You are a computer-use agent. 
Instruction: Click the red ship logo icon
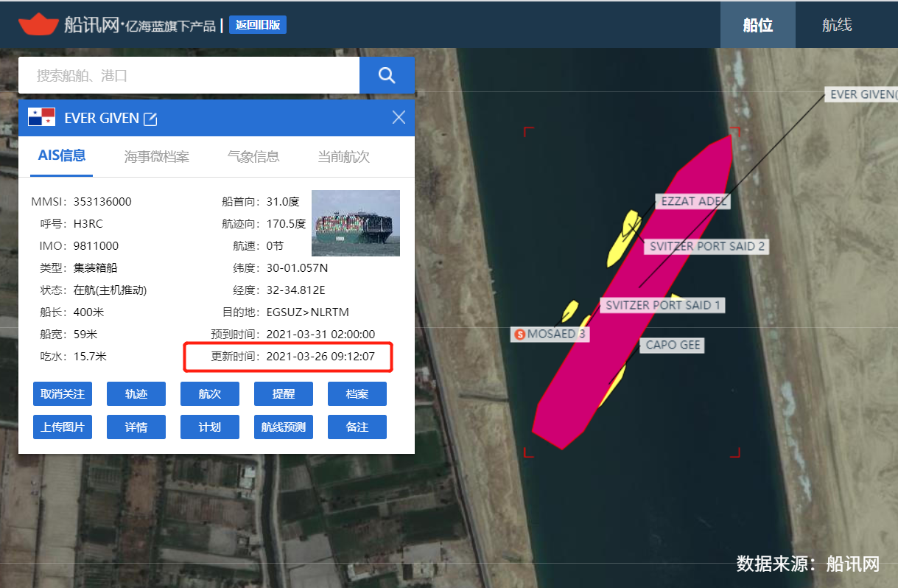pyautogui.click(x=38, y=24)
